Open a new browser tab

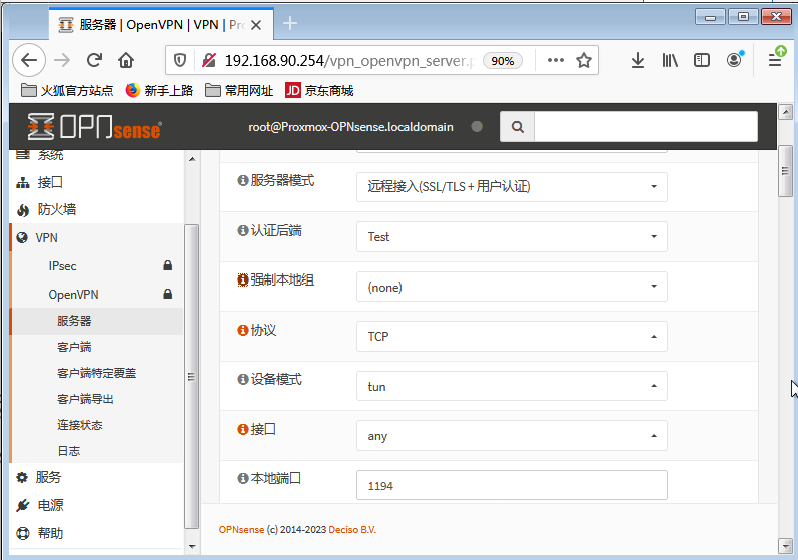pos(290,23)
